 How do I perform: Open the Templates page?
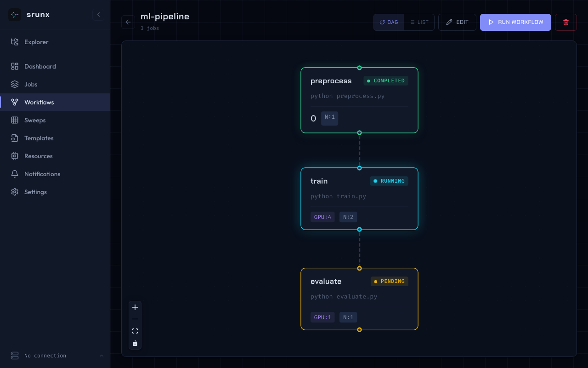pos(39,138)
